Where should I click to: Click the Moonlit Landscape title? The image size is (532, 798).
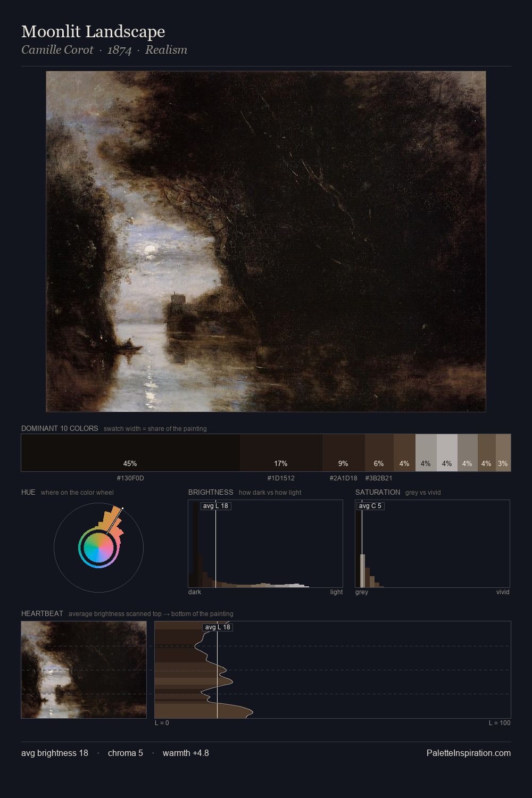point(93,31)
